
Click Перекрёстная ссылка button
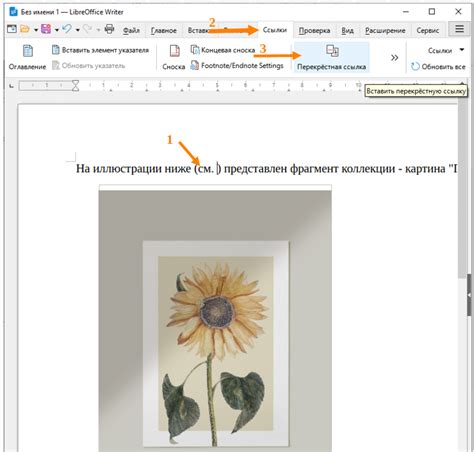pyautogui.click(x=332, y=57)
